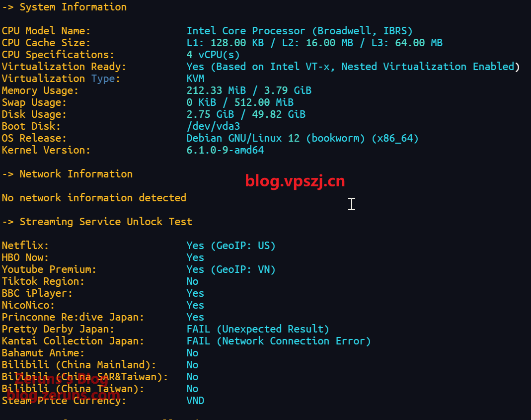Viewport: 531px width, 420px height.
Task: Click the kernel version 6.1.0-9-amd64
Action: 225,150
